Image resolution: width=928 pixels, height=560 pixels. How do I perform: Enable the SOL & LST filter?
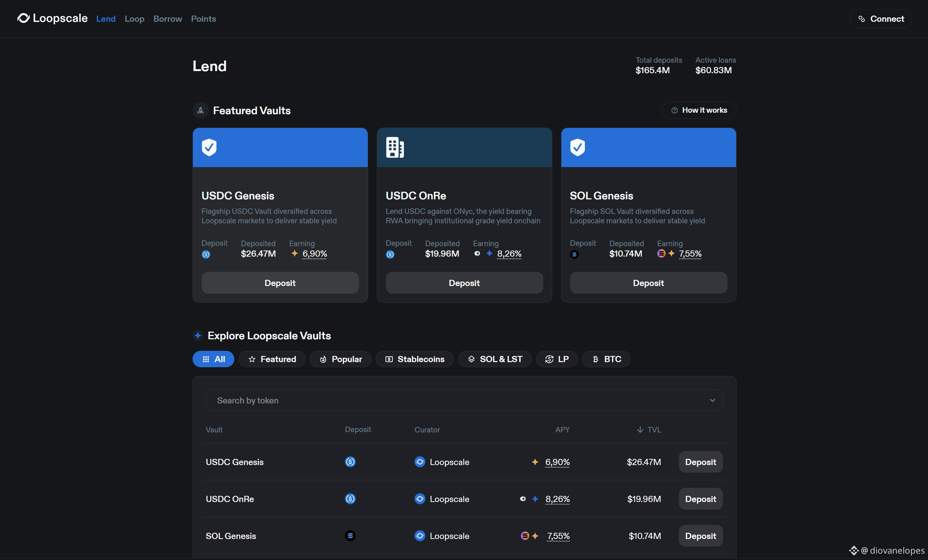point(494,359)
